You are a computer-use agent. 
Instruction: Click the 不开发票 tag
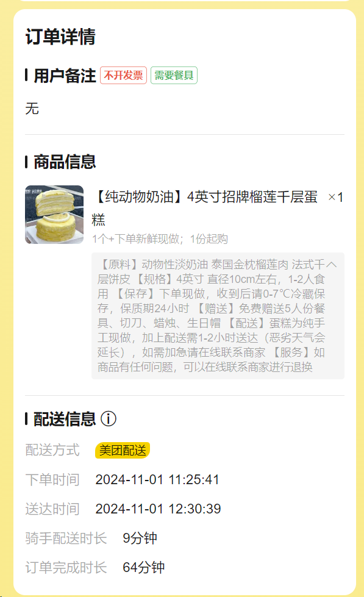click(x=123, y=76)
